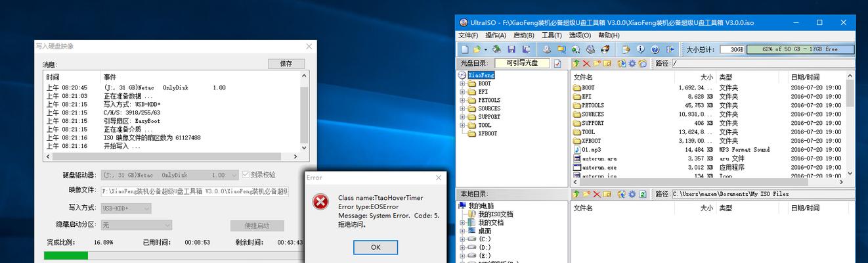This screenshot has width=868, height=263.
Task: Click the 映像文件 path field
Action: [194, 191]
